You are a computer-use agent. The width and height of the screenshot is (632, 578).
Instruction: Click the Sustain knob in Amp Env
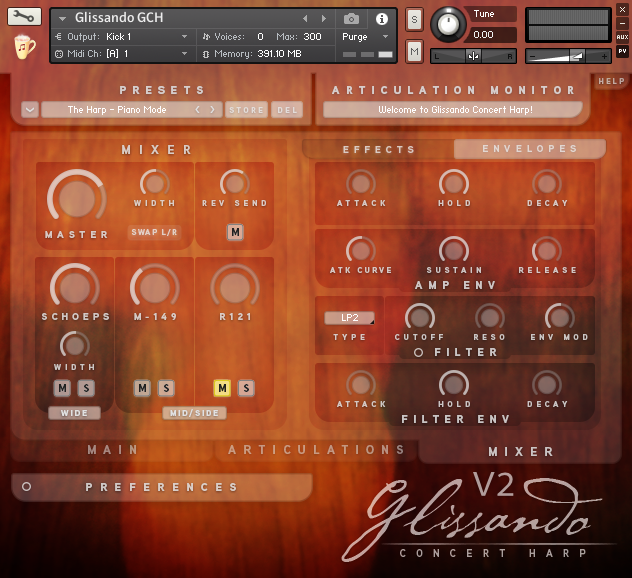[x=453, y=251]
